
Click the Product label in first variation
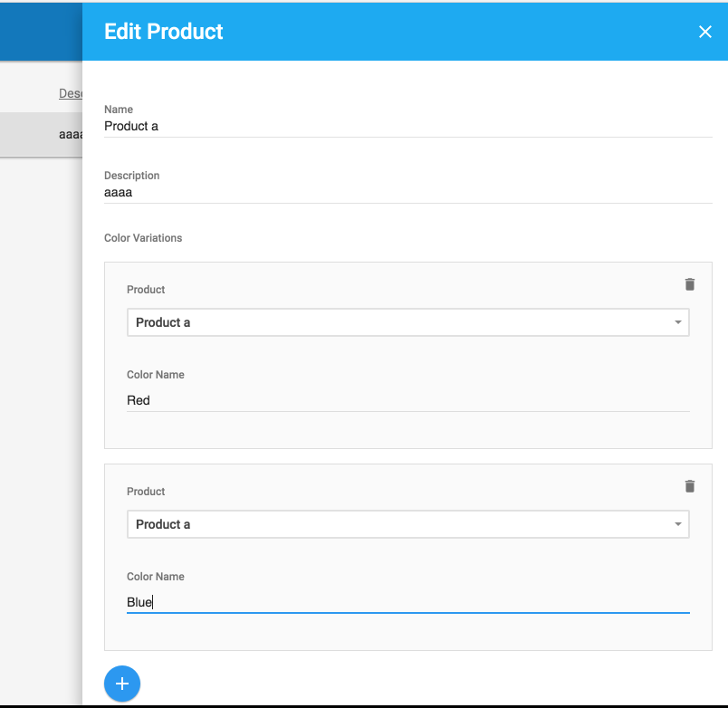[146, 290]
